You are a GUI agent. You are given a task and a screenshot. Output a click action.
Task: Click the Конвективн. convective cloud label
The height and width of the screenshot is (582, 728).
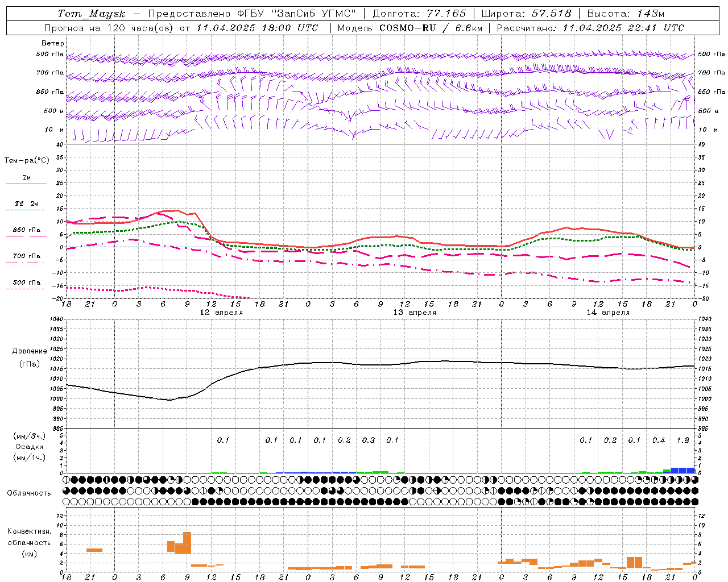(30, 531)
